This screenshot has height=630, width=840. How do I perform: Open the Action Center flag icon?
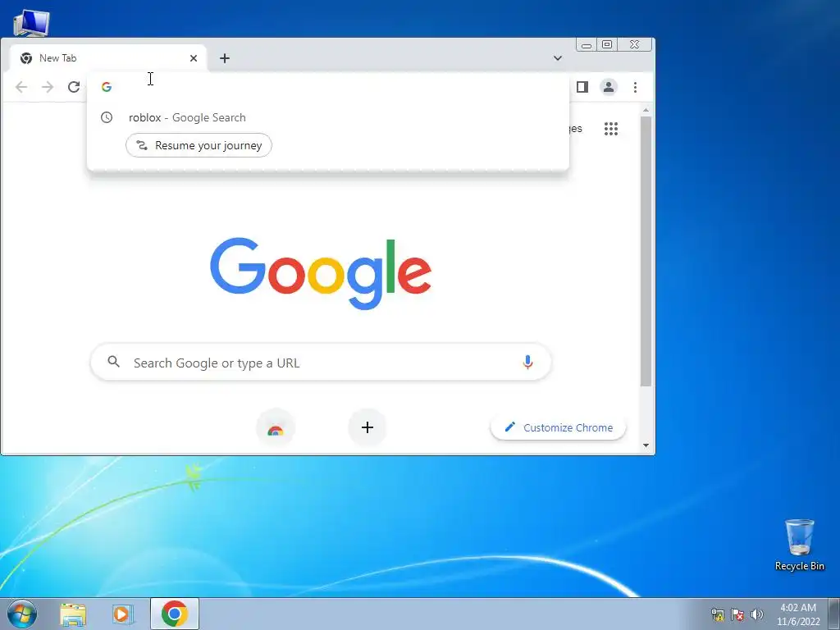pos(737,614)
